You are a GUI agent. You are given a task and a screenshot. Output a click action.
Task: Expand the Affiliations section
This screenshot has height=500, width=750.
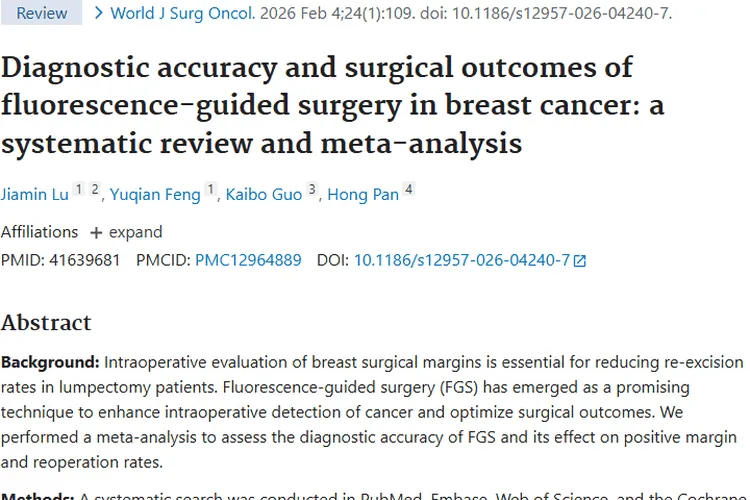click(126, 232)
